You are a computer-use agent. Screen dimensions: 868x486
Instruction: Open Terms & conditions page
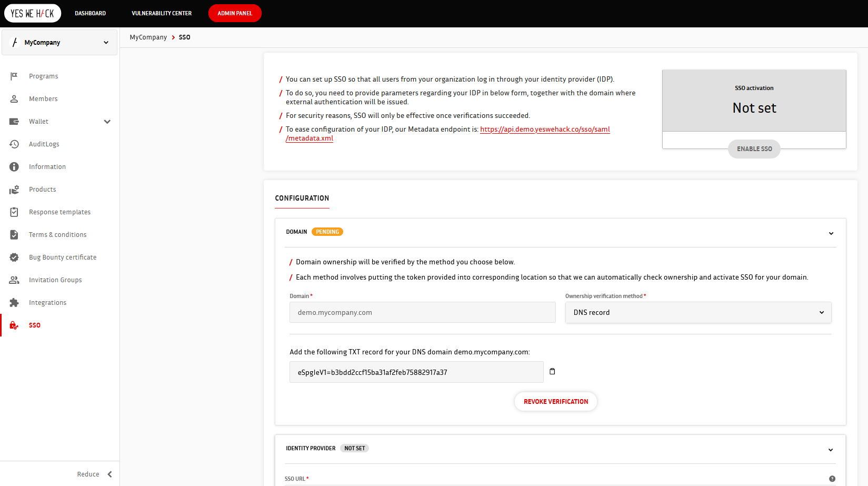[58, 235]
